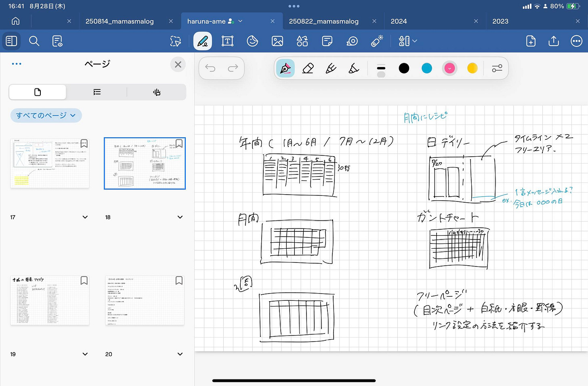Toggle the page sidebar panel
Viewport: 588px width, 386px height.
11,41
